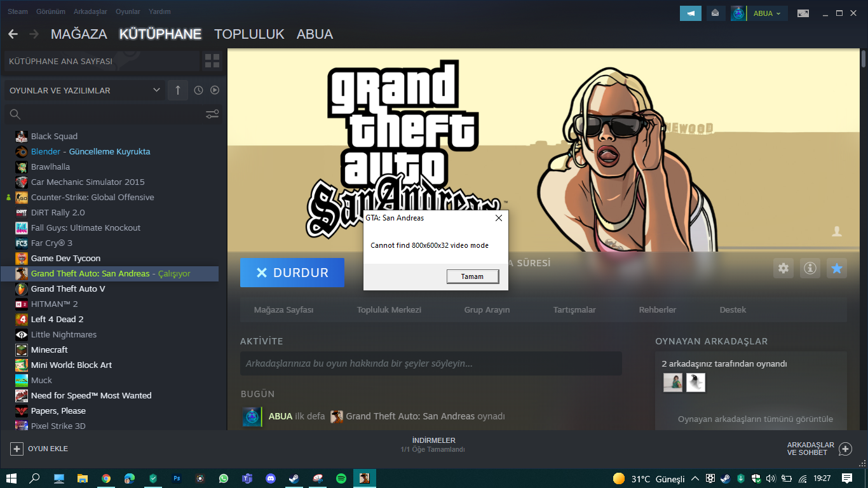Open Grup Arayın link
Screen dimensions: 868x488
(x=487, y=310)
